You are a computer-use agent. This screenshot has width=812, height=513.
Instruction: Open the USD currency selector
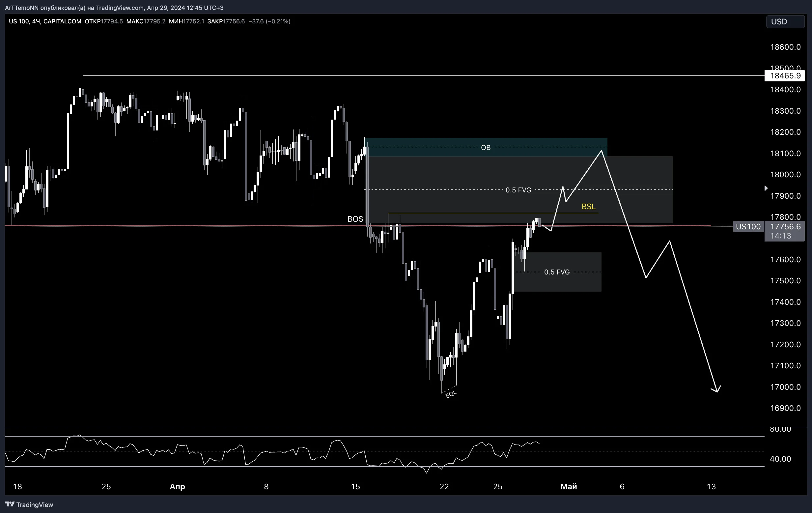click(785, 22)
